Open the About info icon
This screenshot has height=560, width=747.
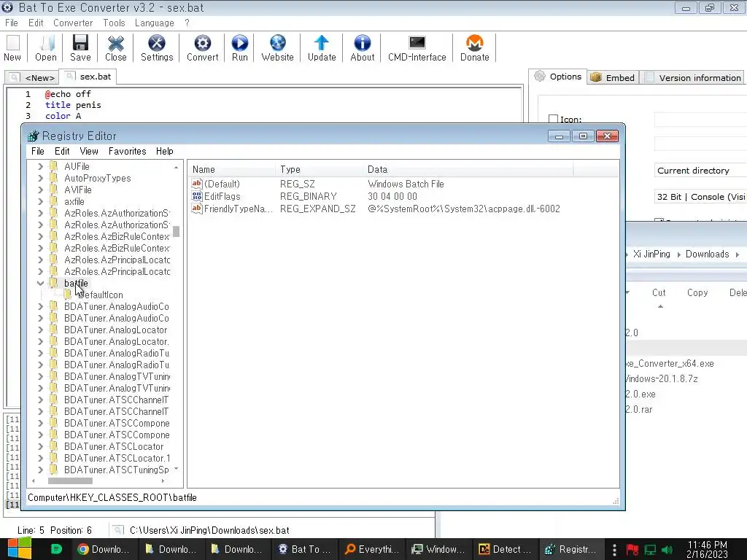pos(363,47)
